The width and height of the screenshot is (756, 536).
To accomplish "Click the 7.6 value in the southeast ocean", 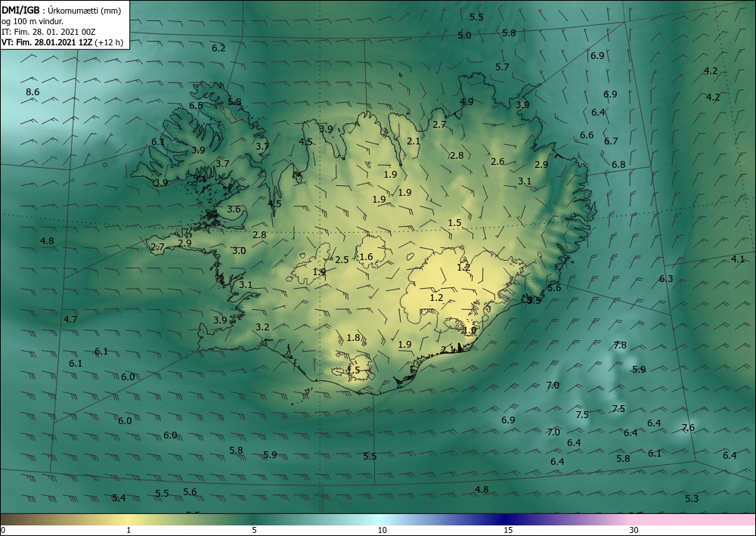I will coord(688,428).
